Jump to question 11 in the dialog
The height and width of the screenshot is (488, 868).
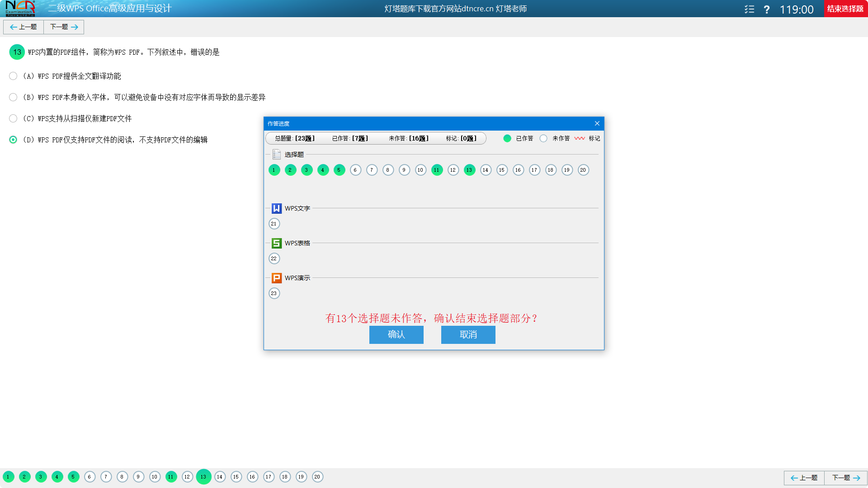[437, 170]
